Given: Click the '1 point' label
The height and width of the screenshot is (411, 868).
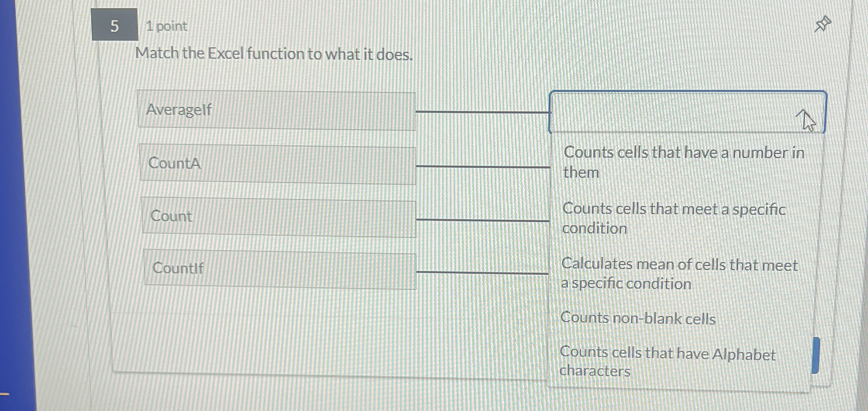Looking at the screenshot, I should pyautogui.click(x=166, y=26).
